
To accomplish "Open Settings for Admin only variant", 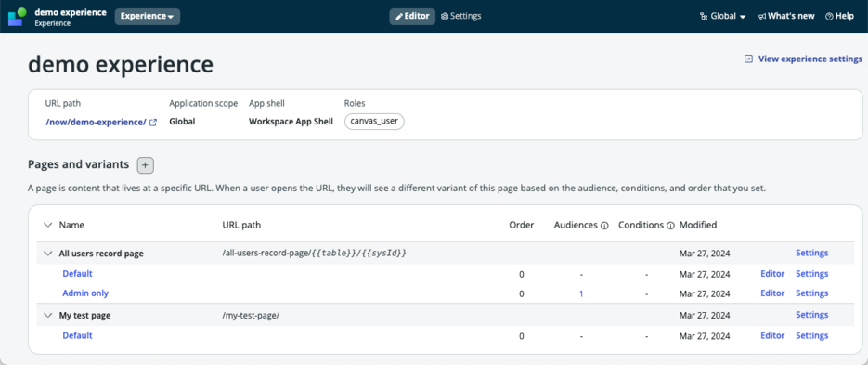I will click(x=811, y=293).
